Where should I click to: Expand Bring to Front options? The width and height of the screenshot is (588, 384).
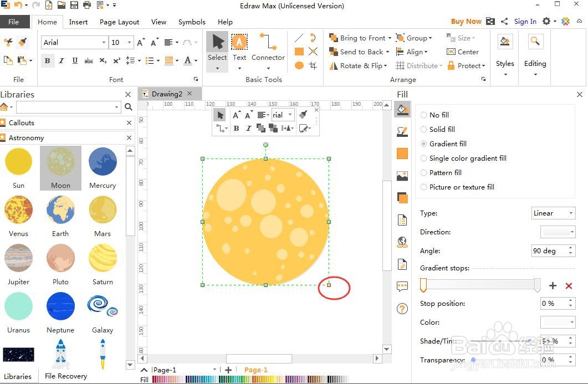point(390,38)
